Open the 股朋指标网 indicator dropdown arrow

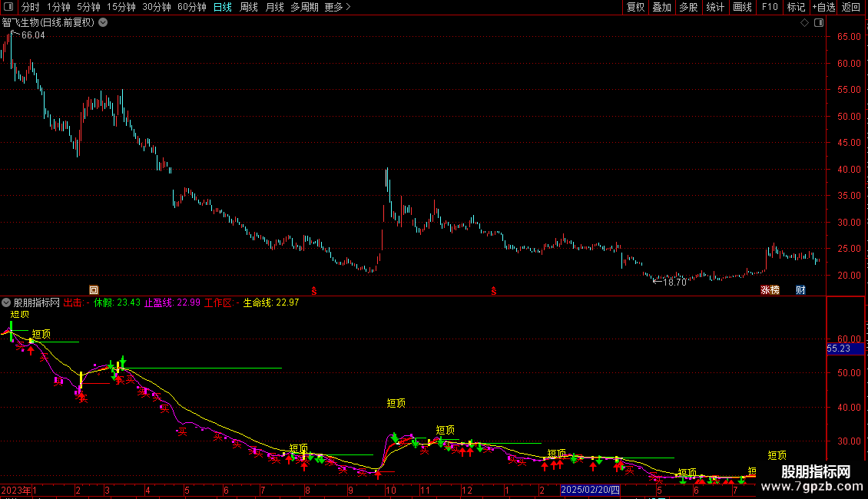(6, 302)
